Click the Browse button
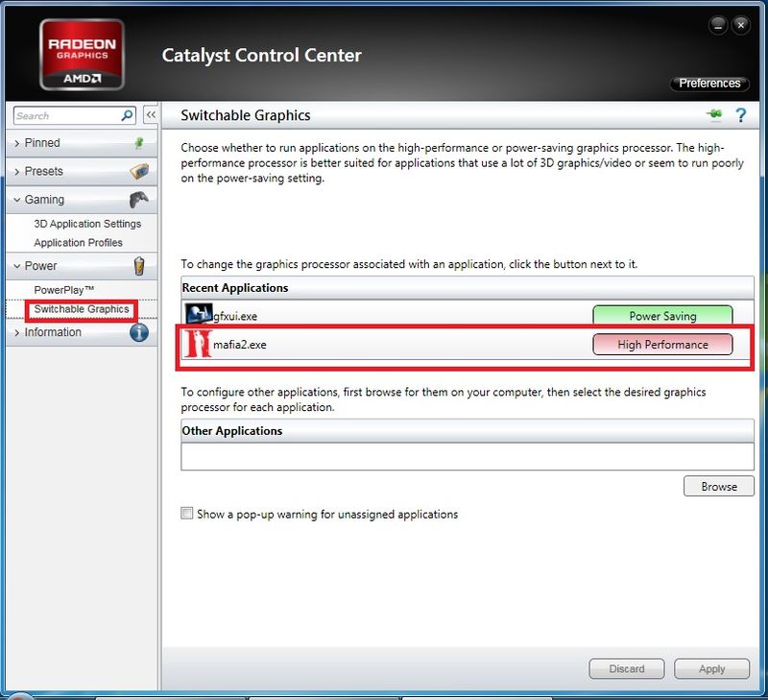Image resolution: width=768 pixels, height=700 pixels. (718, 487)
